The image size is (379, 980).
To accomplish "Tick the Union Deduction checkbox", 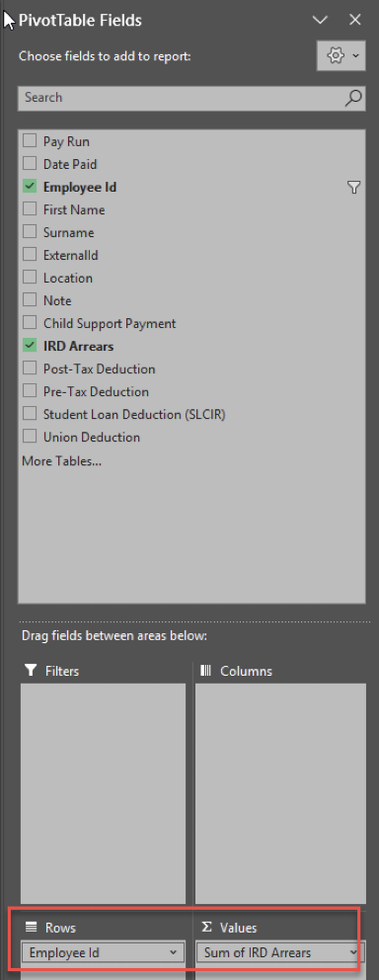I will point(30,437).
